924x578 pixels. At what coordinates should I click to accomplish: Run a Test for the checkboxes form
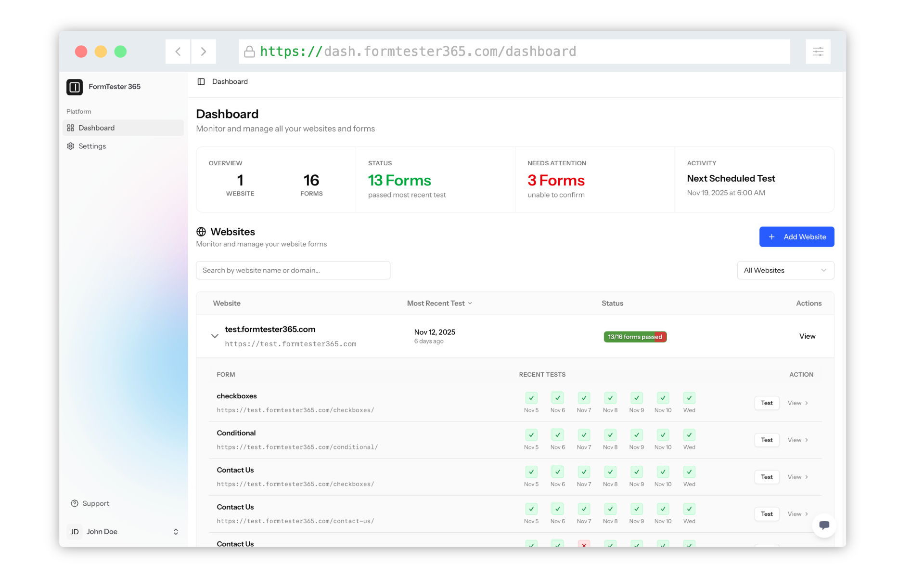(767, 403)
